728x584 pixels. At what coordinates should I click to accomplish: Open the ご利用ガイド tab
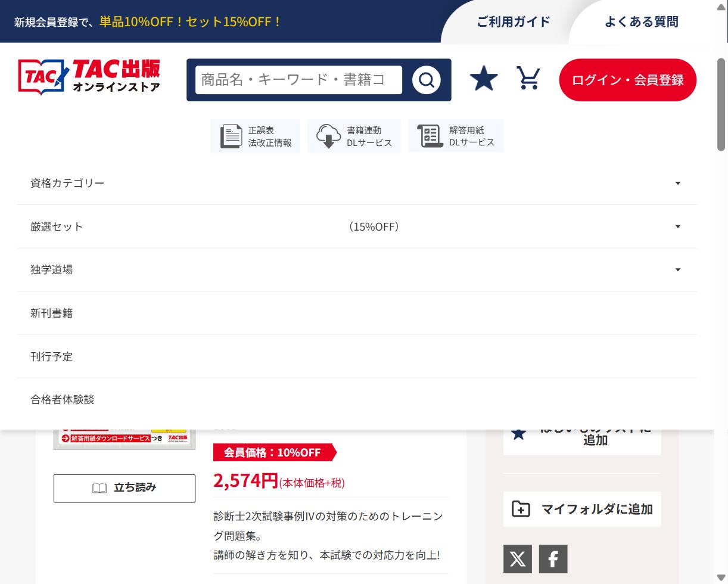[x=513, y=21]
